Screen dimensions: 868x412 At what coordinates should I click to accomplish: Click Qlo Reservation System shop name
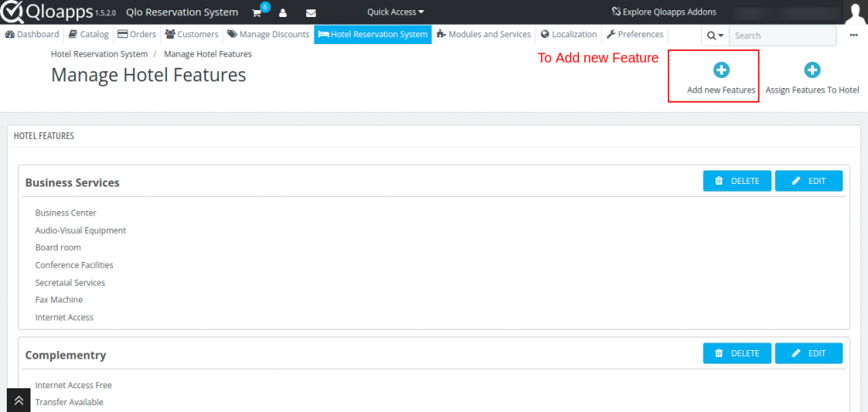click(182, 12)
